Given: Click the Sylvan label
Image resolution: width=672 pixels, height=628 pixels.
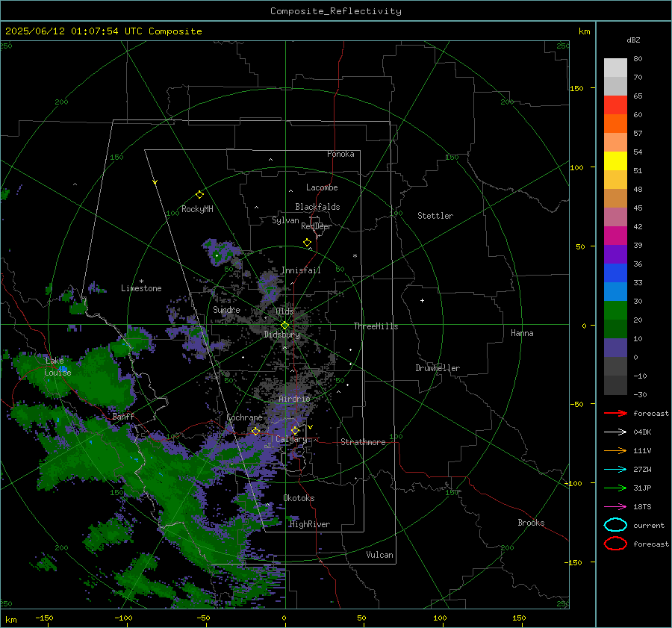Looking at the screenshot, I should [285, 220].
